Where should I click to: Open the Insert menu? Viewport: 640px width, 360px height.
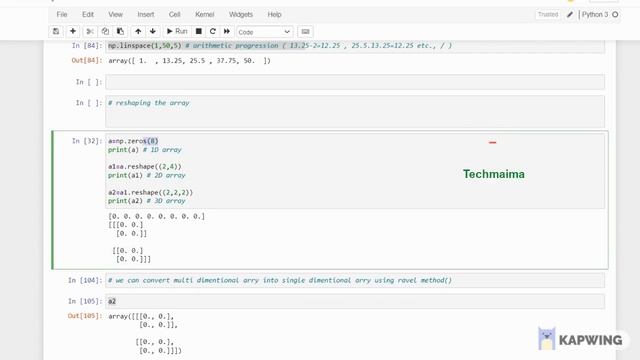(x=146, y=14)
